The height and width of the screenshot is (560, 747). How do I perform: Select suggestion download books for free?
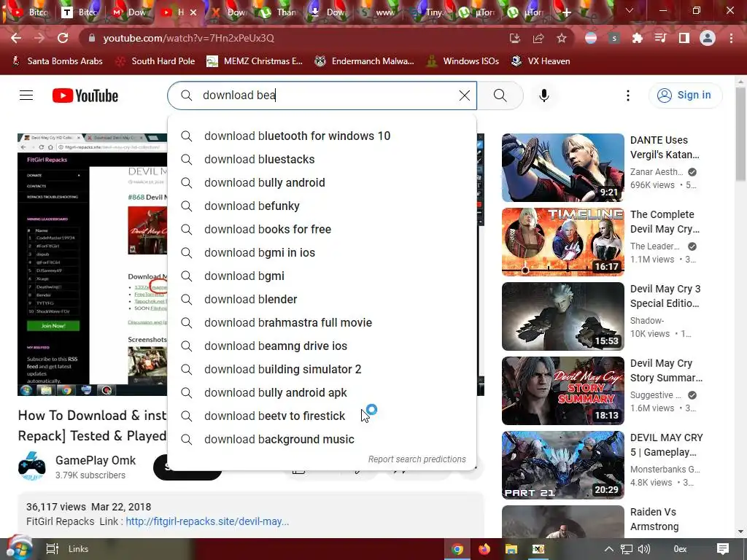(x=322, y=230)
